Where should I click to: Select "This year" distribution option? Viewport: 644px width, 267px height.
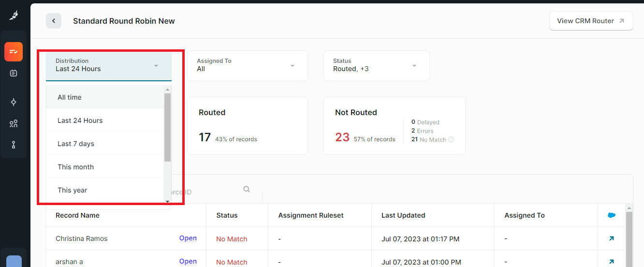73,190
